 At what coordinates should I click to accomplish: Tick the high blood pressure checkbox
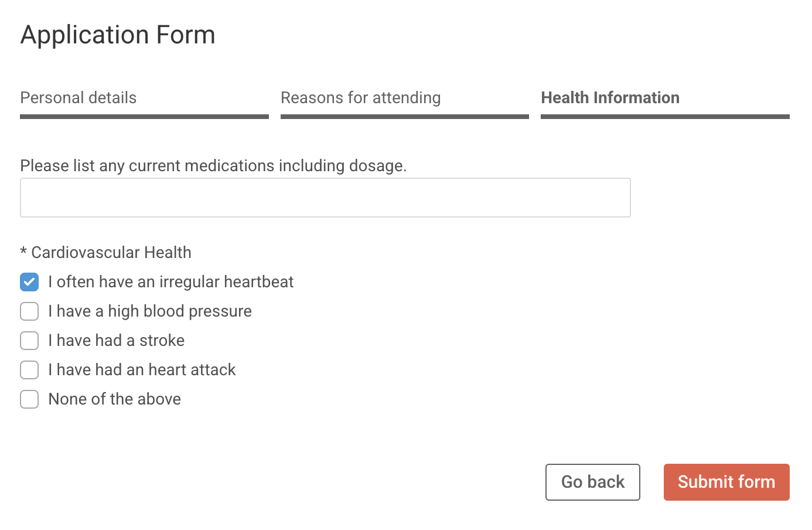coord(29,311)
